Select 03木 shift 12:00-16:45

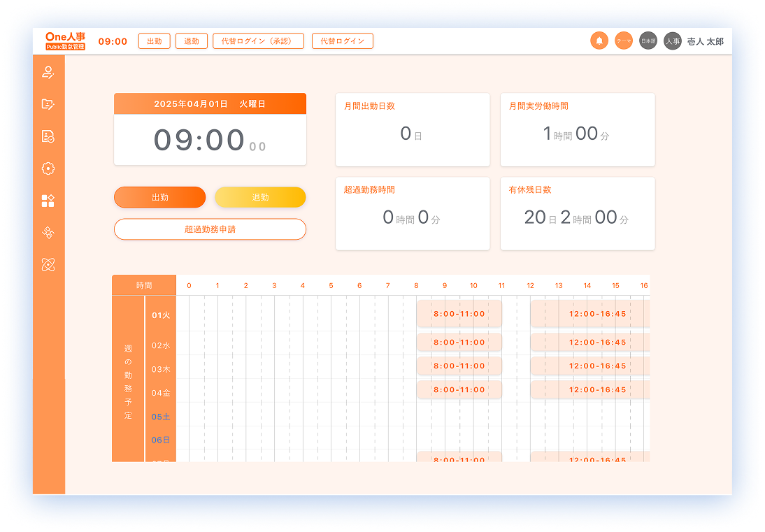[590, 366]
